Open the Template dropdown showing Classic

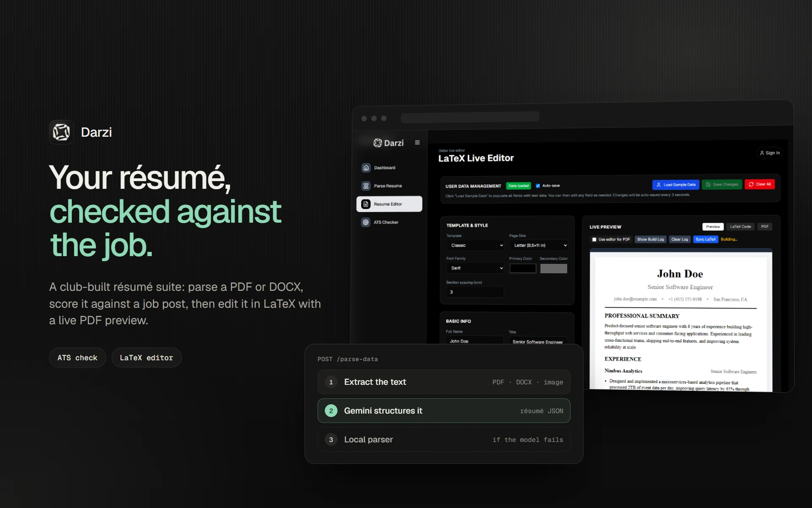coord(475,246)
